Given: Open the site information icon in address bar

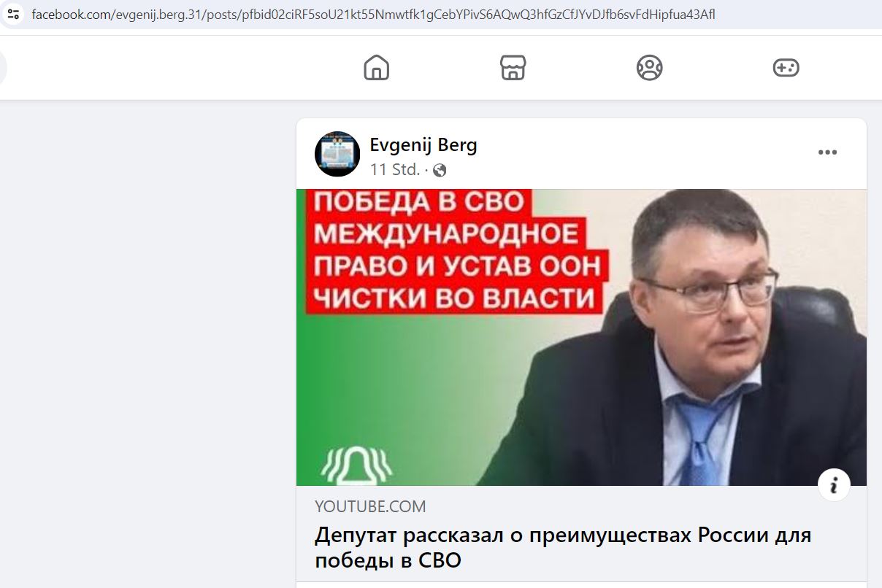Looking at the screenshot, I should click(x=13, y=14).
